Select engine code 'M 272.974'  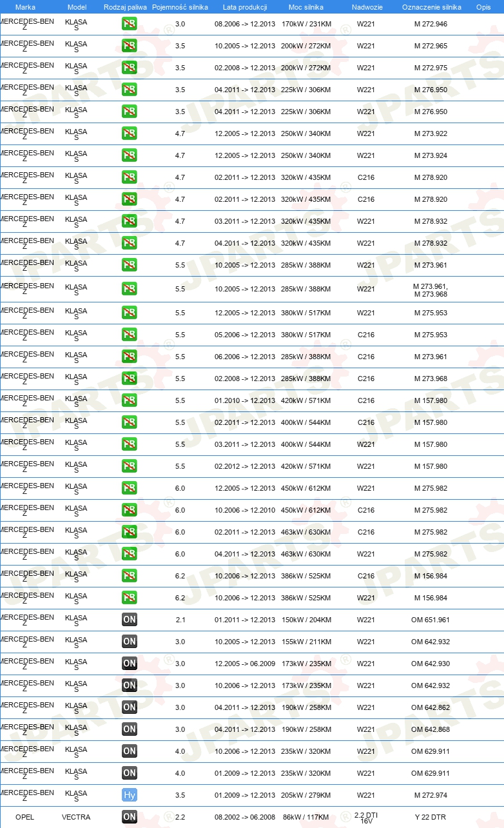(x=431, y=795)
